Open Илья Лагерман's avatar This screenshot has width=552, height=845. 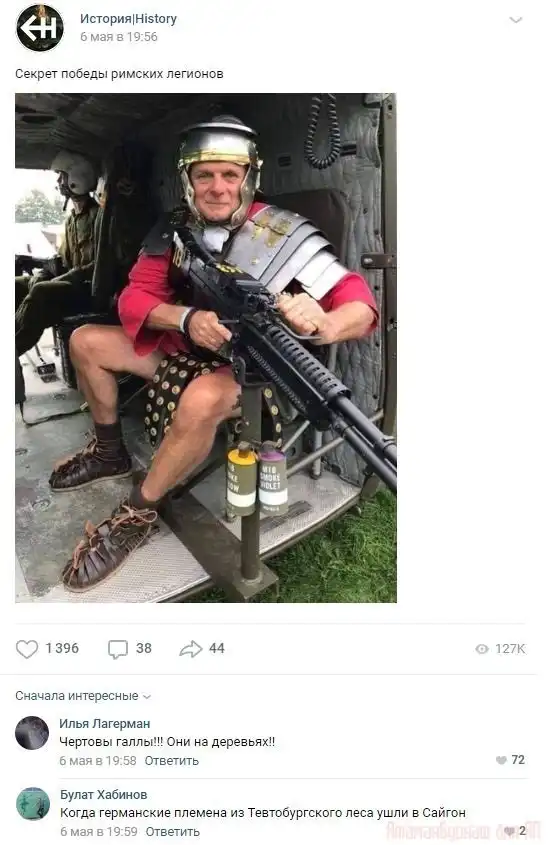[x=32, y=733]
